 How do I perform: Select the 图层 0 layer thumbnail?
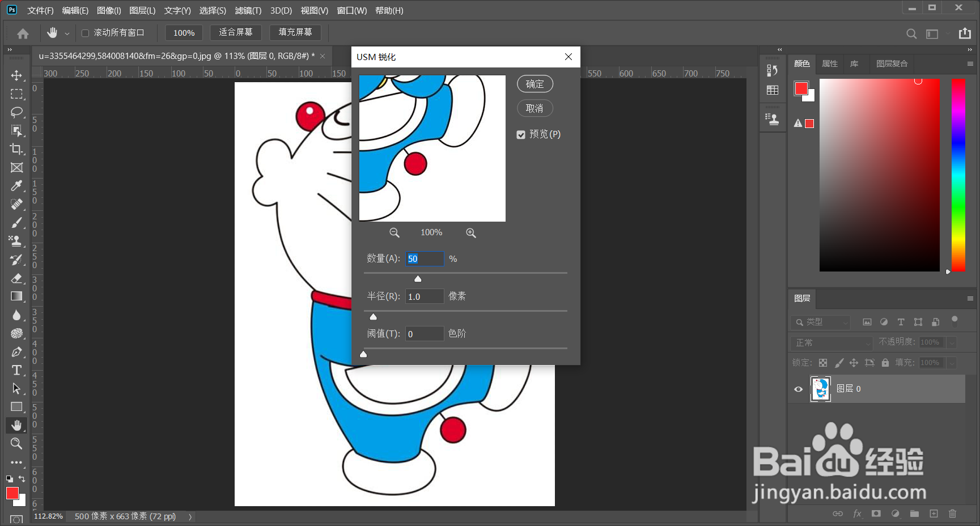821,389
